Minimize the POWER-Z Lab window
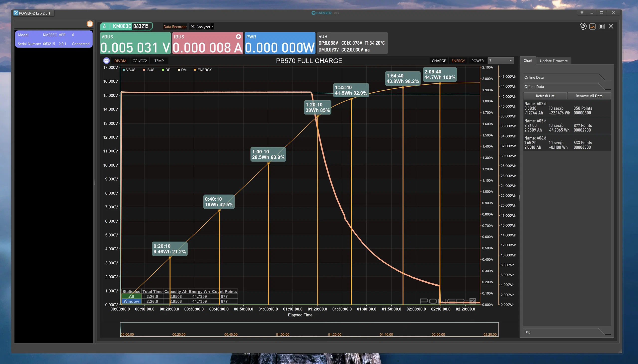638x364 pixels. pyautogui.click(x=592, y=12)
